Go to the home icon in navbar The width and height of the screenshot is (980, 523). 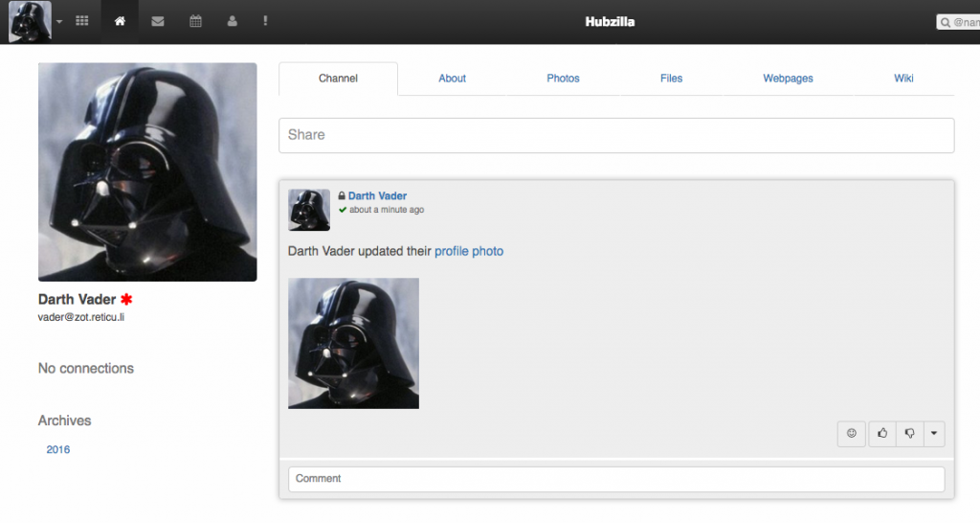pyautogui.click(x=120, y=21)
